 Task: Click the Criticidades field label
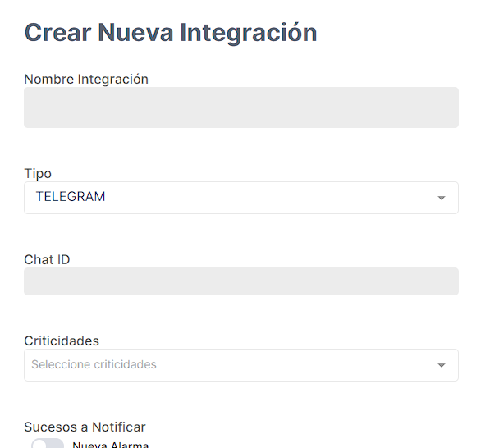pyautogui.click(x=62, y=341)
